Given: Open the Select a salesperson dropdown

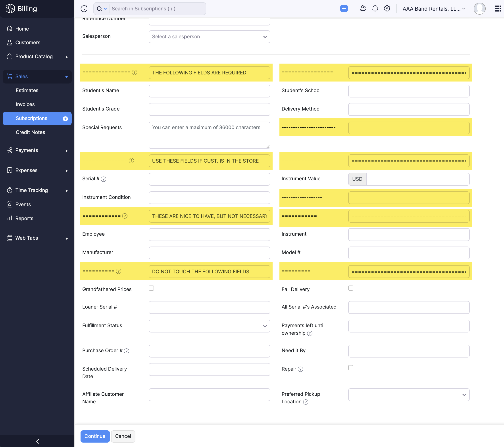Looking at the screenshot, I should point(209,37).
